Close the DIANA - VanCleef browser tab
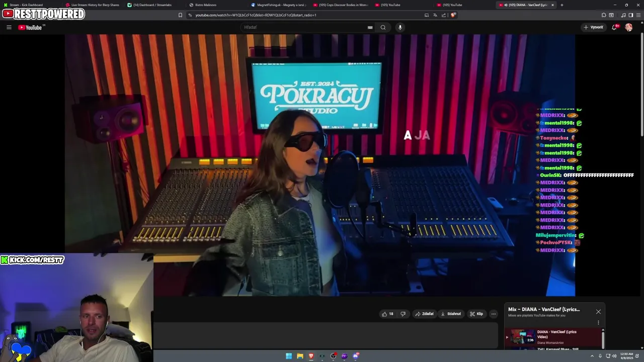 (552, 5)
